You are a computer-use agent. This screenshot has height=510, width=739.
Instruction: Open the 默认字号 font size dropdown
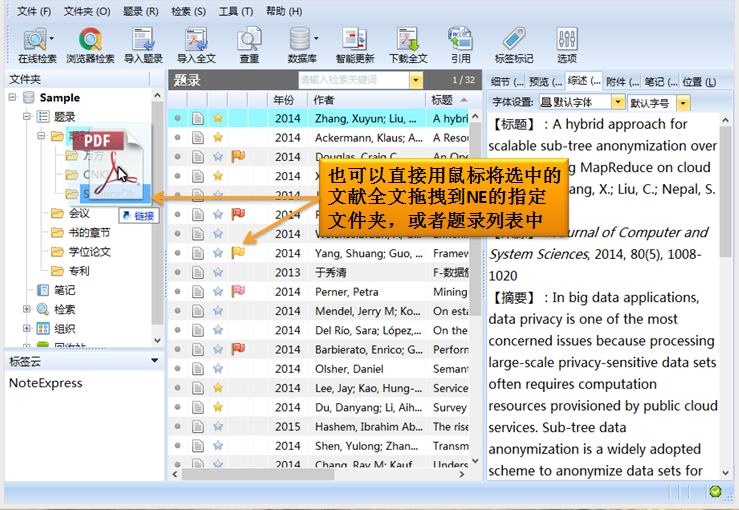tap(683, 103)
